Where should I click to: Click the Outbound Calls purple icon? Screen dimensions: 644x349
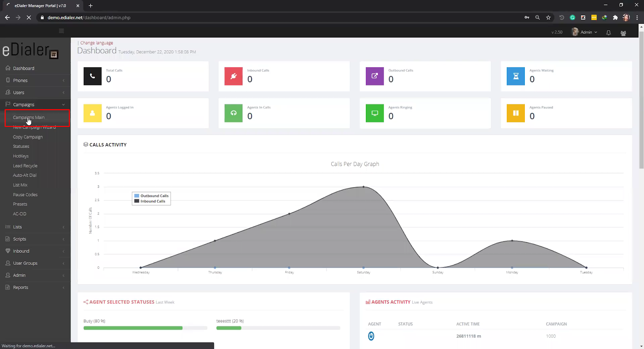[x=375, y=76]
